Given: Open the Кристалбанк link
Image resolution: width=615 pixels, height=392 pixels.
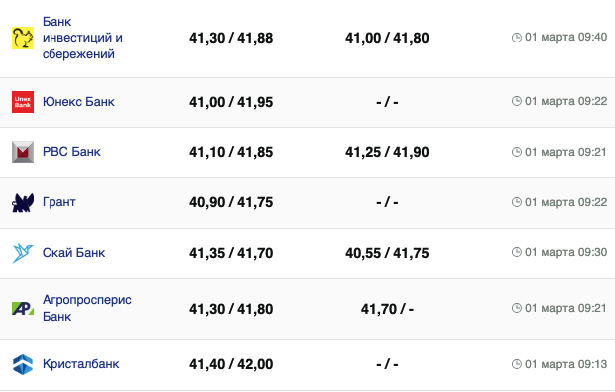Looking at the screenshot, I should (x=81, y=364).
